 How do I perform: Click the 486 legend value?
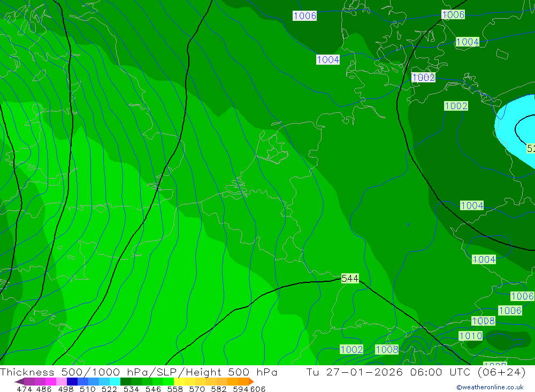point(44,389)
